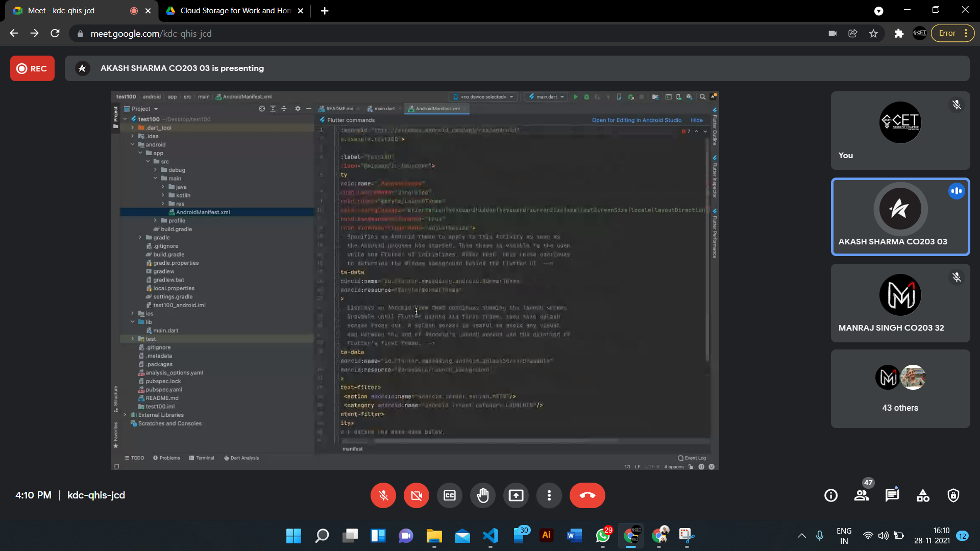Switch to Cloud Storage tab

coord(235,11)
